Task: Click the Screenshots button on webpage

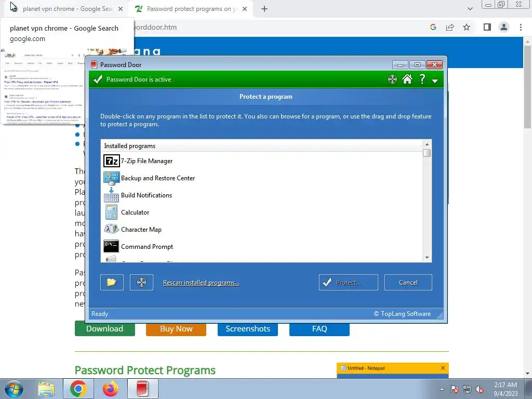Action: pos(248,329)
